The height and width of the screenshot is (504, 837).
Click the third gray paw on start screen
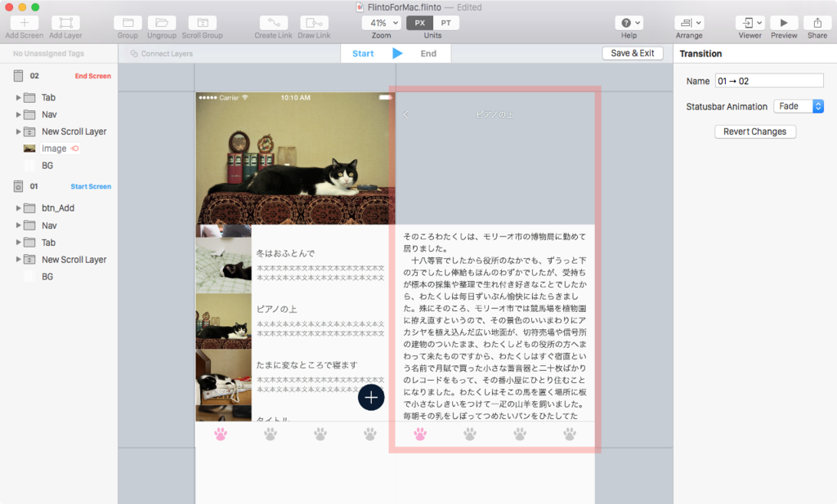click(x=320, y=434)
